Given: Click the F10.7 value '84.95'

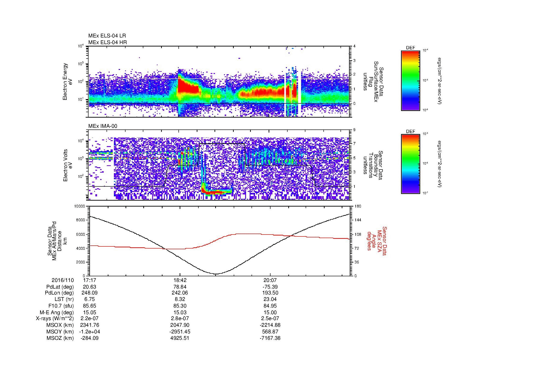Looking at the screenshot, I should (270, 306).
